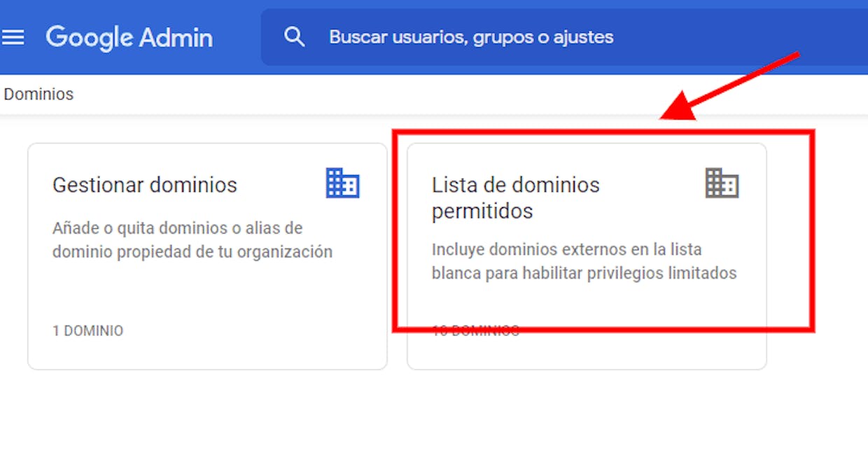Viewport: 868px width, 471px height.
Task: Open the hamburger main menu
Action: tap(13, 37)
